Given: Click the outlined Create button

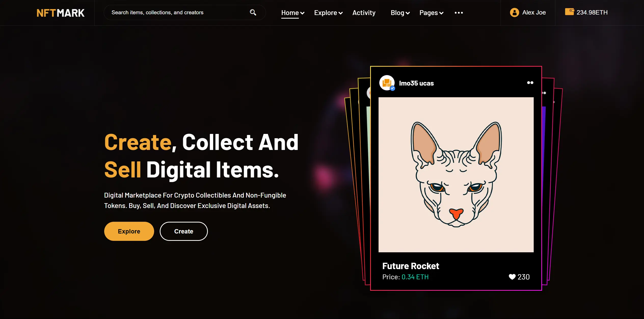Looking at the screenshot, I should pos(184,231).
